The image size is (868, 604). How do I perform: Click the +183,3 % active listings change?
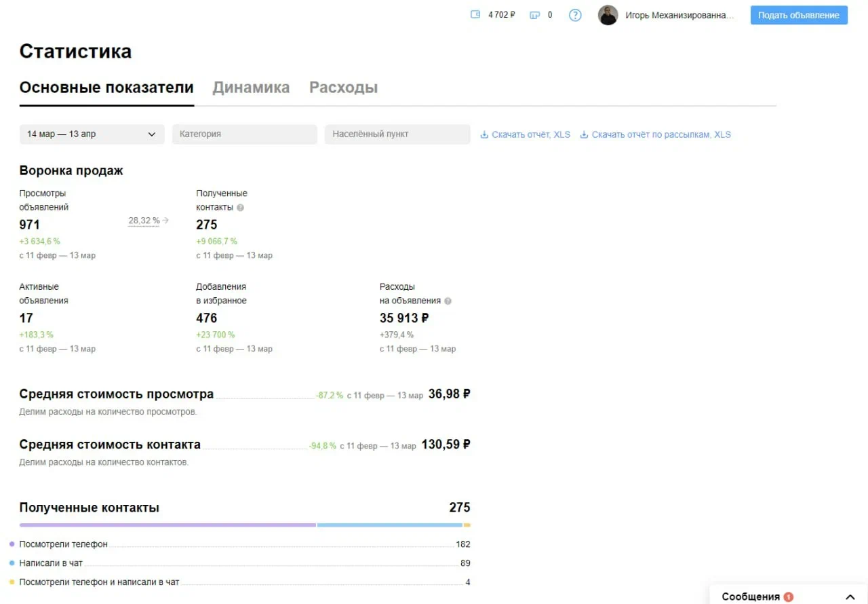37,335
